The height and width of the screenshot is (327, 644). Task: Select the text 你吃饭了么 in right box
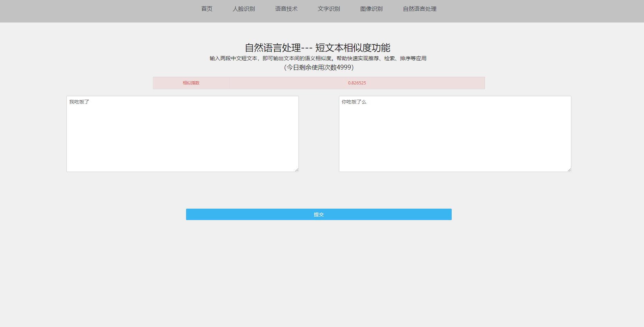[x=353, y=102]
